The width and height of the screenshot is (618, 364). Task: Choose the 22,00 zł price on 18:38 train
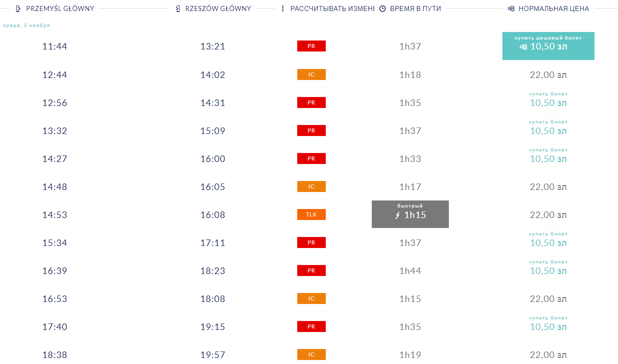click(548, 355)
